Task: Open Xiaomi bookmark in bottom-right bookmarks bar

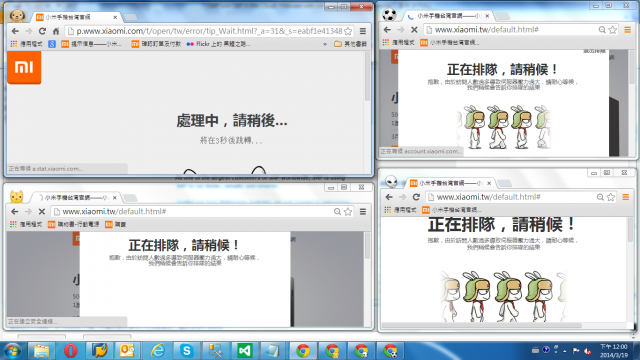Action: point(451,210)
